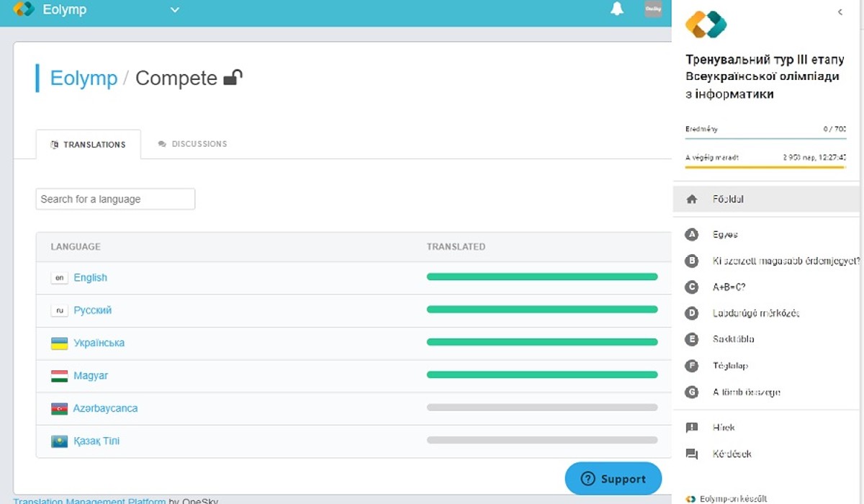Open problem G A tömb összege
The width and height of the screenshot is (864, 504).
click(x=746, y=392)
